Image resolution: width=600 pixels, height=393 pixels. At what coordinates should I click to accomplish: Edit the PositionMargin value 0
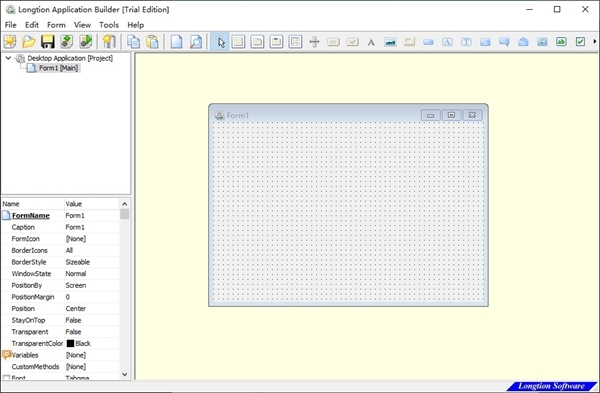(x=68, y=297)
